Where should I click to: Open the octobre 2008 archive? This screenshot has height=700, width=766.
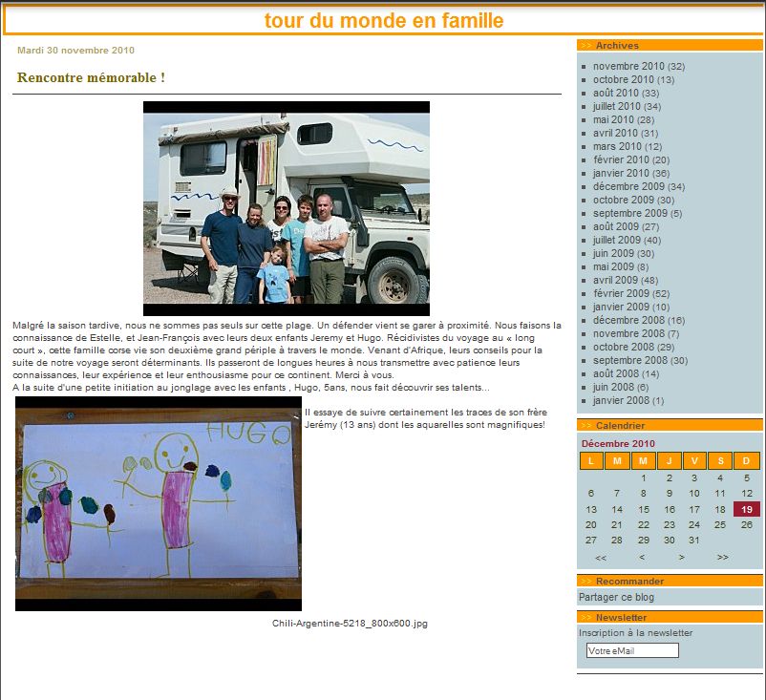(x=624, y=348)
